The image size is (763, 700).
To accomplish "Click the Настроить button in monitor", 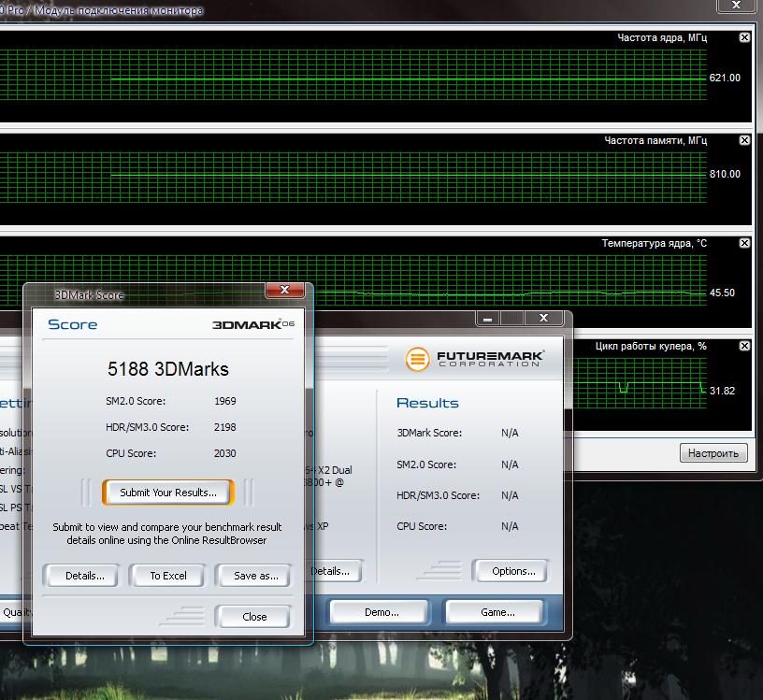I will coord(713,453).
